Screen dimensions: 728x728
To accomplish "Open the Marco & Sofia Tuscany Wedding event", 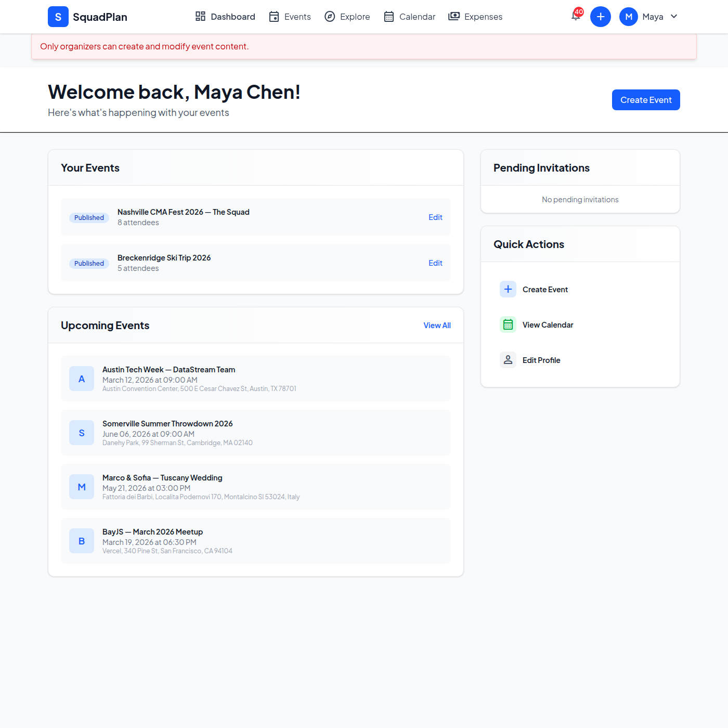I will (162, 478).
